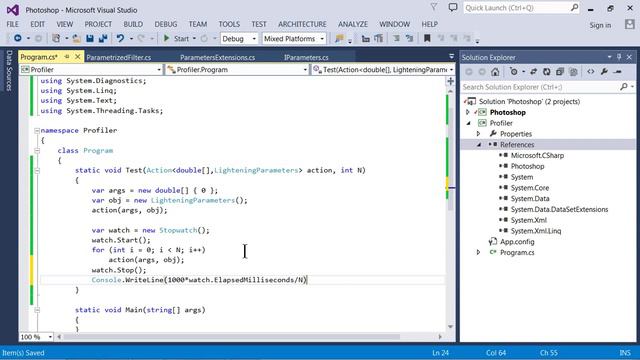Open Properties wrench icon in Solution Explorer
640x360 pixels.
[x=604, y=72]
